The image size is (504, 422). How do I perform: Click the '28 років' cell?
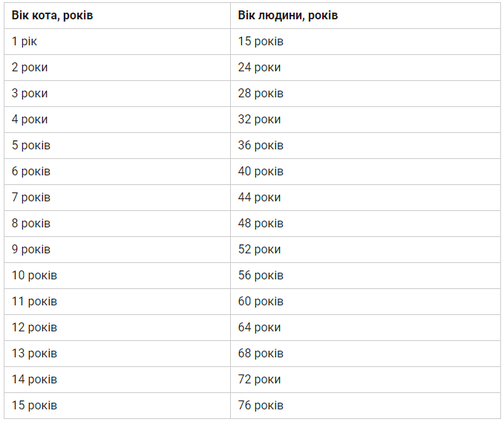coord(261,94)
